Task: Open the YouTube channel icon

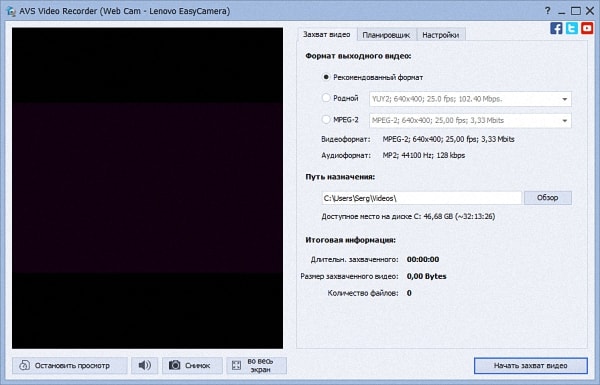Action: (x=587, y=28)
